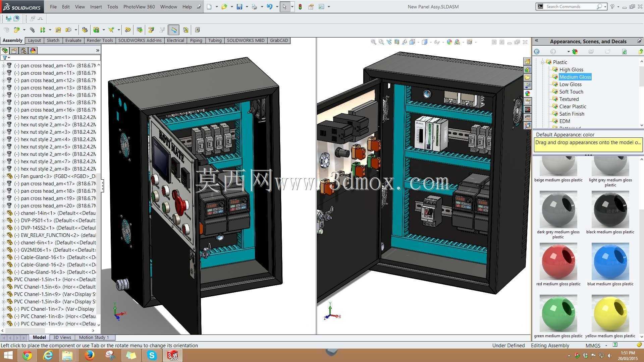644x362 pixels.
Task: Open Firefox from the Windows taskbar
Action: coord(89,355)
